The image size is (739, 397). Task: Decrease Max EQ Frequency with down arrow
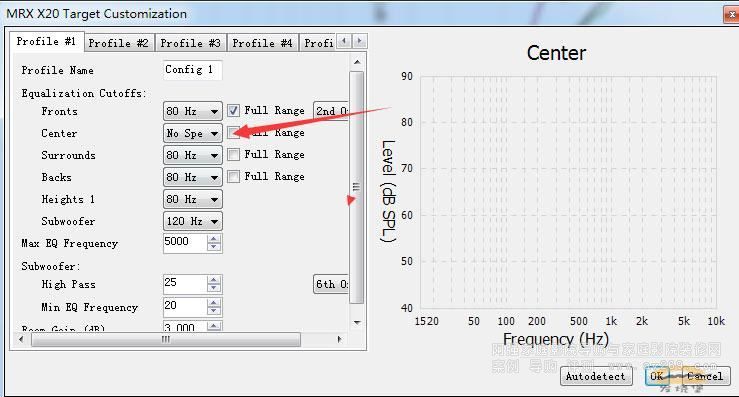pyautogui.click(x=214, y=248)
